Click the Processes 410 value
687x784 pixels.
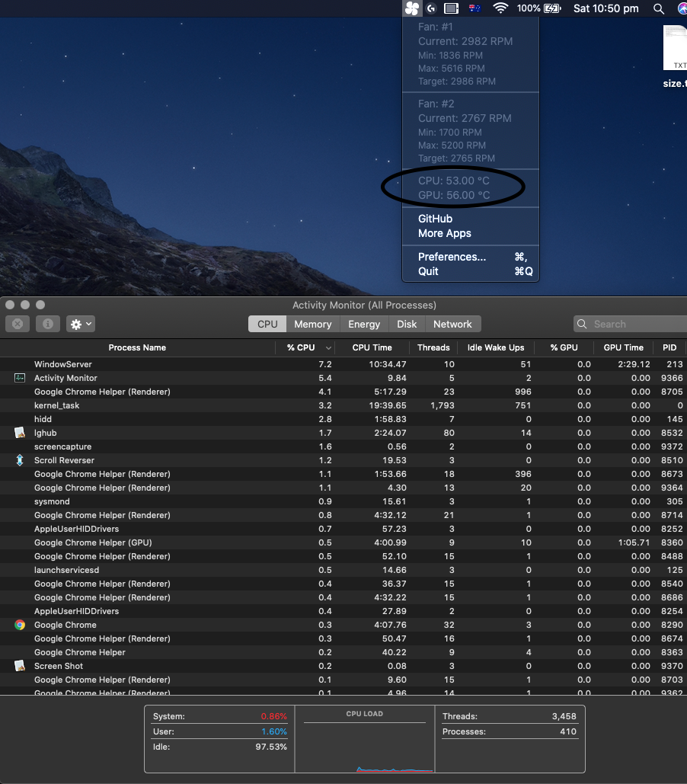click(568, 731)
